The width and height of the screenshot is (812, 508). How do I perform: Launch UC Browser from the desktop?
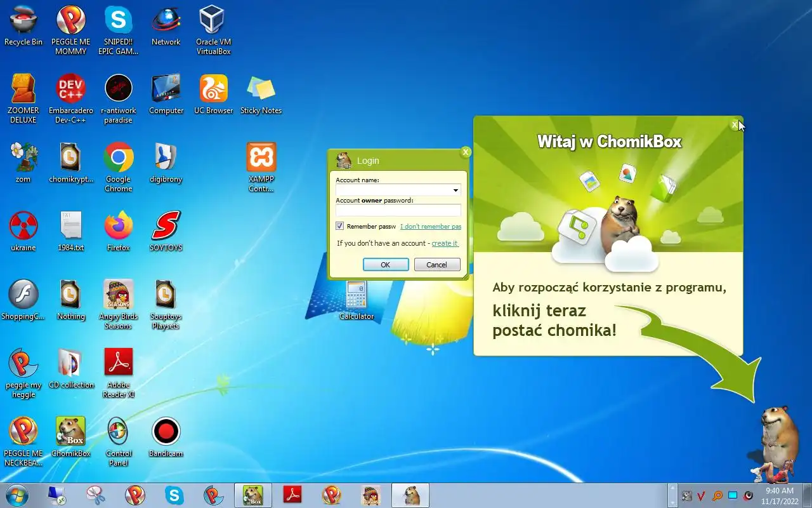pyautogui.click(x=214, y=94)
